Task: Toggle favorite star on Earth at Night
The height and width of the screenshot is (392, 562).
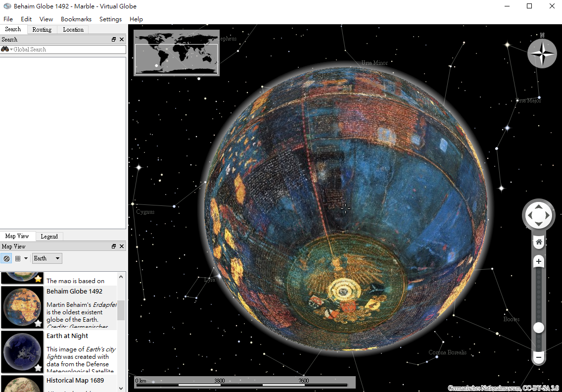Action: [x=38, y=368]
